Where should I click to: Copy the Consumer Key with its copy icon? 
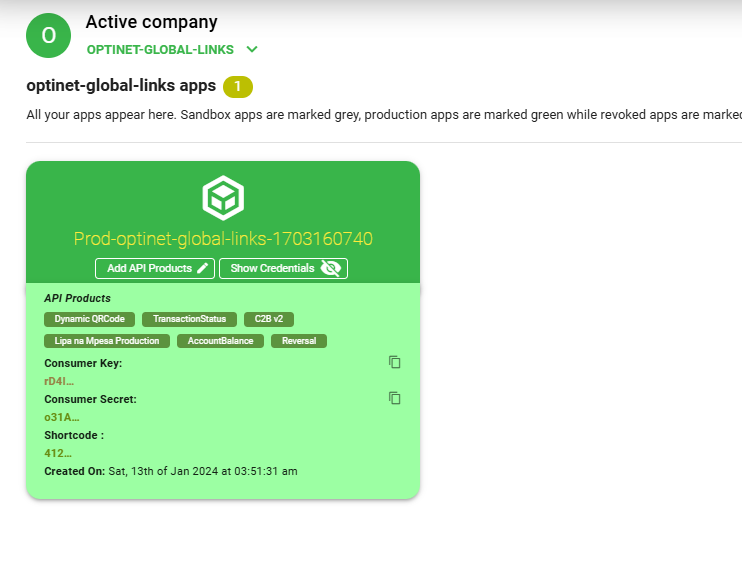[x=395, y=362]
